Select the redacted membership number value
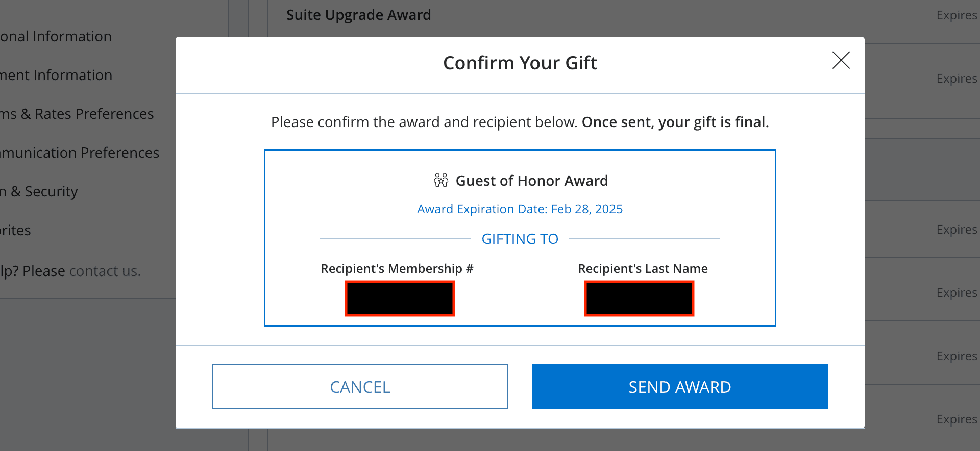980x451 pixels. click(400, 298)
